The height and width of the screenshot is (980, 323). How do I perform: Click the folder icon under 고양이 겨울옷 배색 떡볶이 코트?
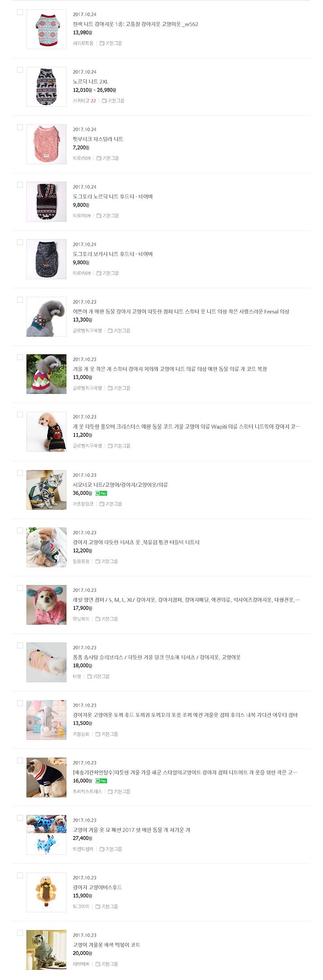pyautogui.click(x=98, y=964)
